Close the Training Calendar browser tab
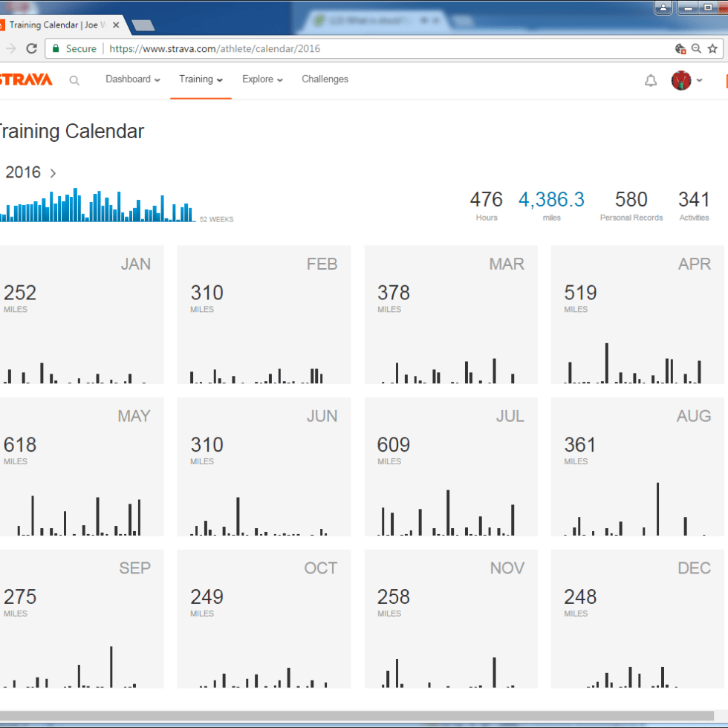 coord(116,25)
